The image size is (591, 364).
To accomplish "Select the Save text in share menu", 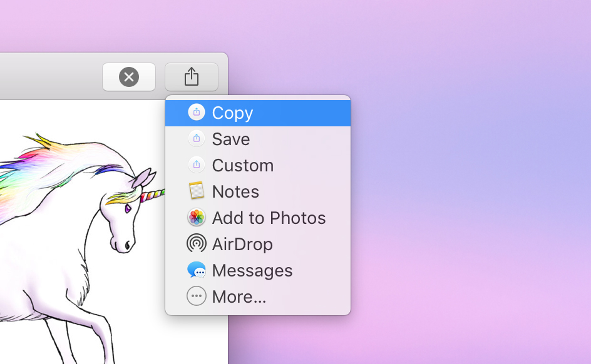I will (231, 139).
